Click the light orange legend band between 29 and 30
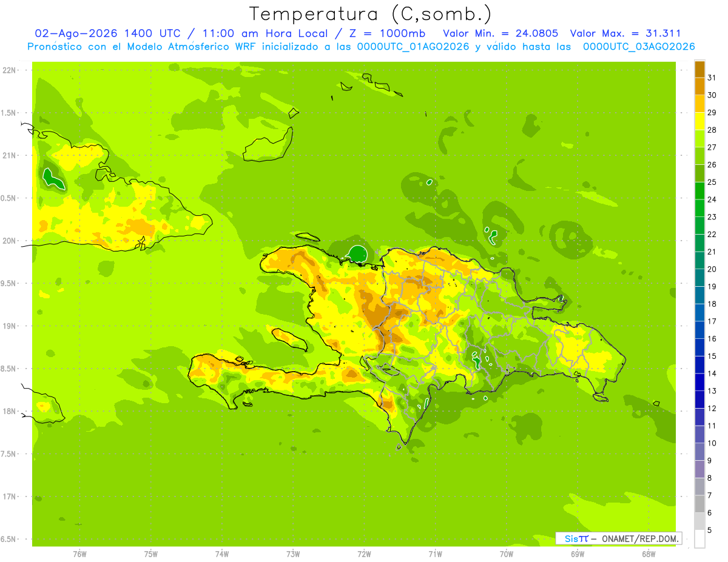 tap(699, 104)
